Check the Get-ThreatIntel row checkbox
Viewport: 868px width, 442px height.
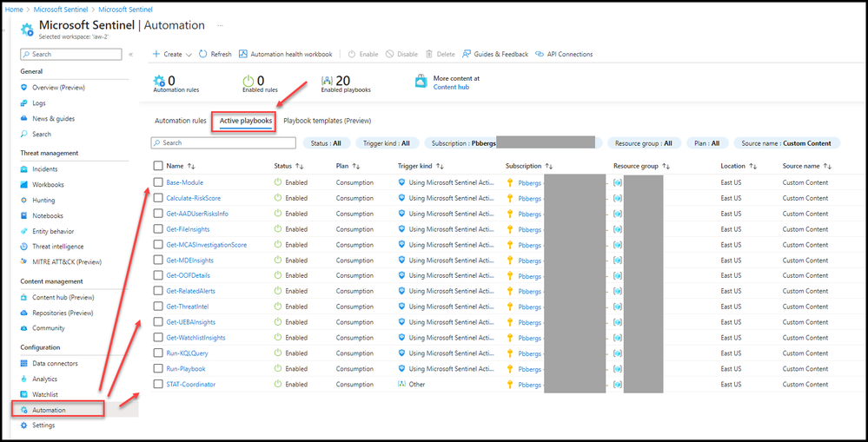coord(158,307)
